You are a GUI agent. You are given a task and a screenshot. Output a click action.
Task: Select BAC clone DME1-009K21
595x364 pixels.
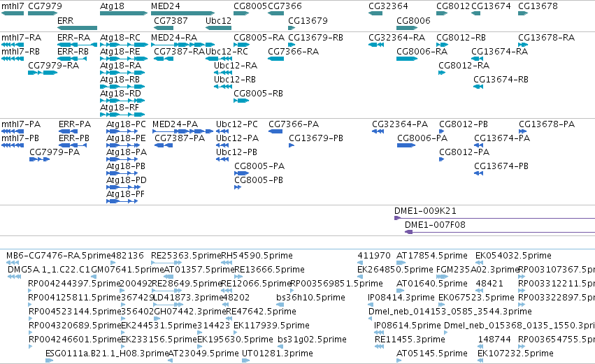425,211
